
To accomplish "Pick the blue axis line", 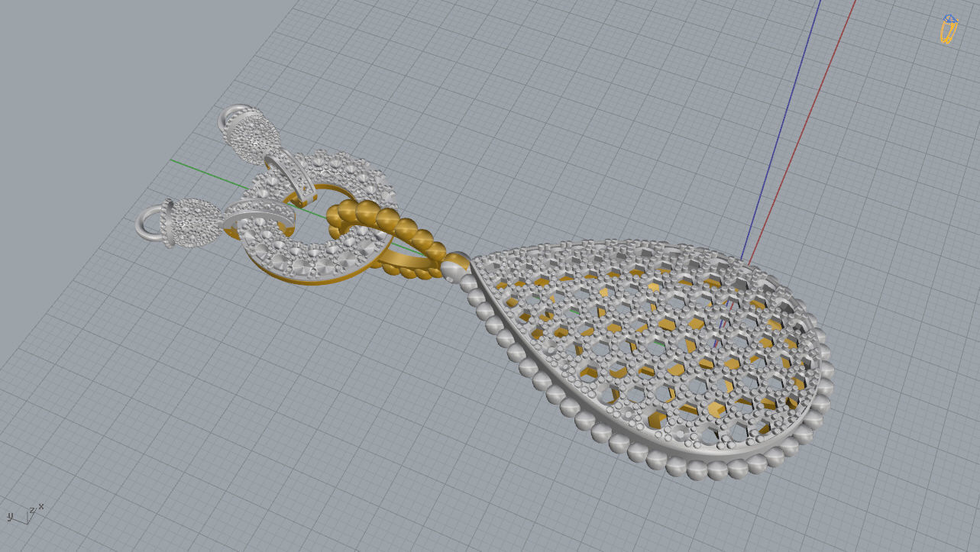I will [x=781, y=130].
